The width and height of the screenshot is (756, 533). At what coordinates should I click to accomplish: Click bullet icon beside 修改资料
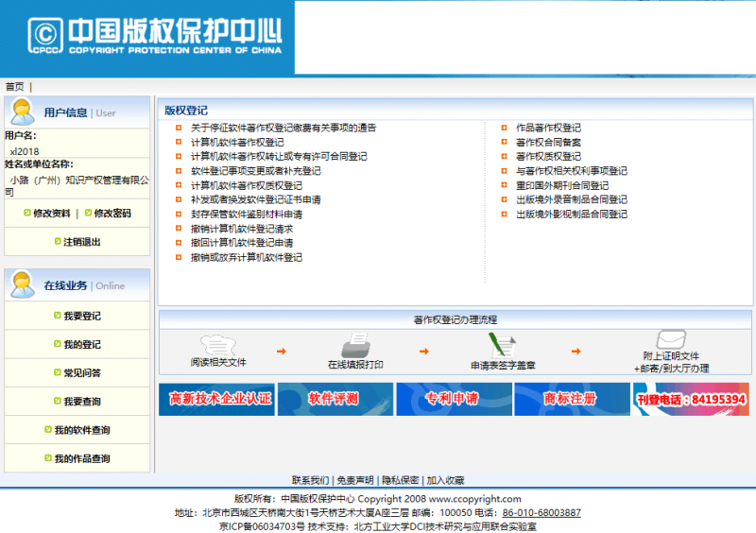pos(27,213)
